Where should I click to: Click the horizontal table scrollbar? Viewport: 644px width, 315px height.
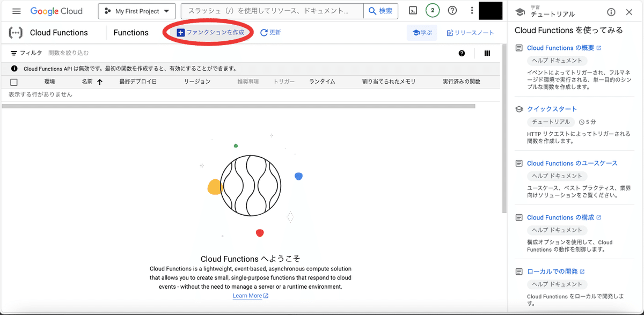238,106
